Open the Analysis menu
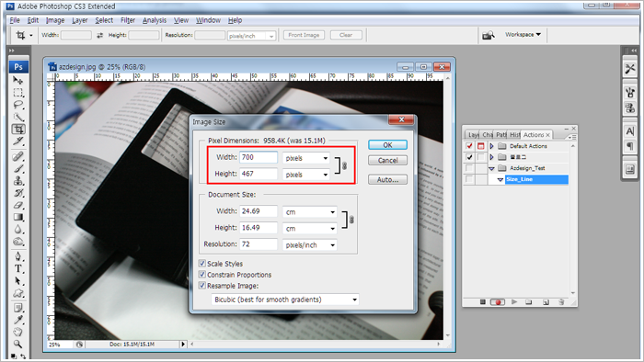This screenshot has width=644, height=362. 155,20
